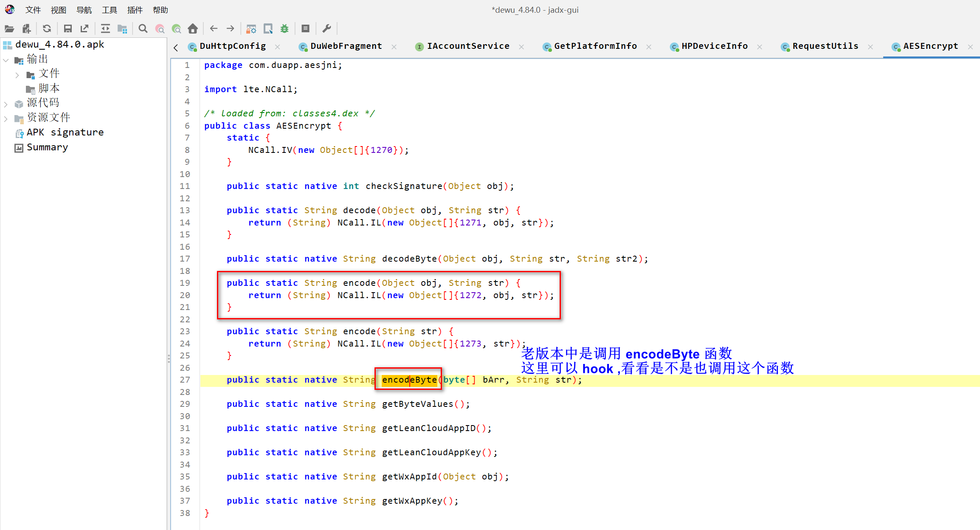Launch the green bug debugger icon
980x530 pixels.
284,29
